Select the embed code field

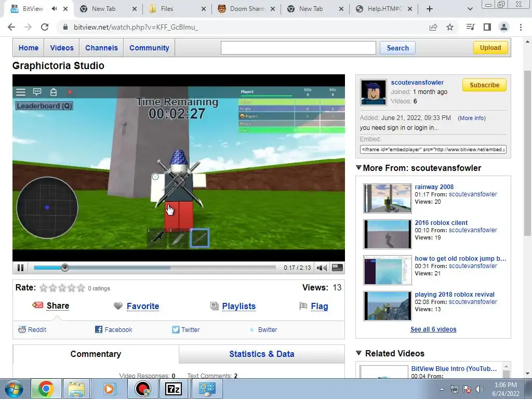[x=433, y=149]
